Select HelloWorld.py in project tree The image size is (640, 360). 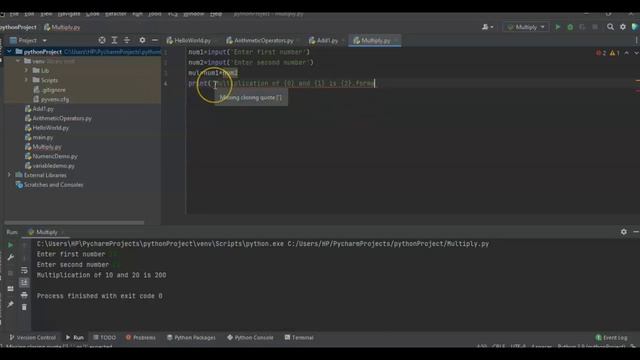pyautogui.click(x=50, y=128)
